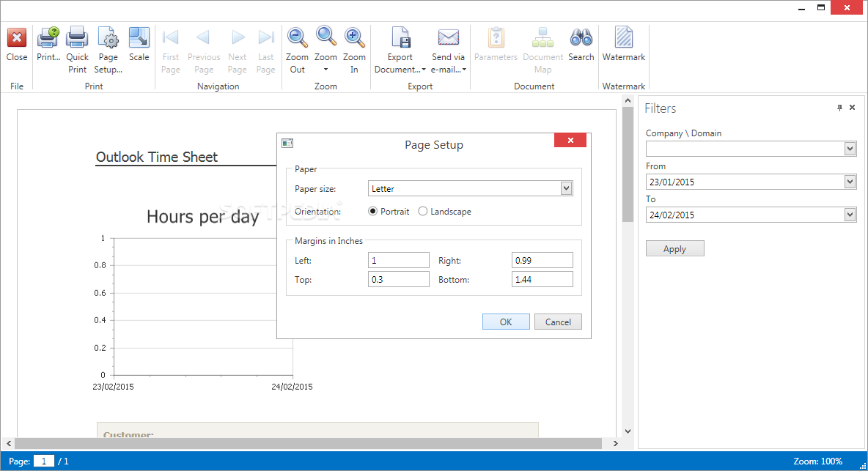Go to First Page
Image resolution: width=868 pixels, height=471 pixels.
point(171,37)
